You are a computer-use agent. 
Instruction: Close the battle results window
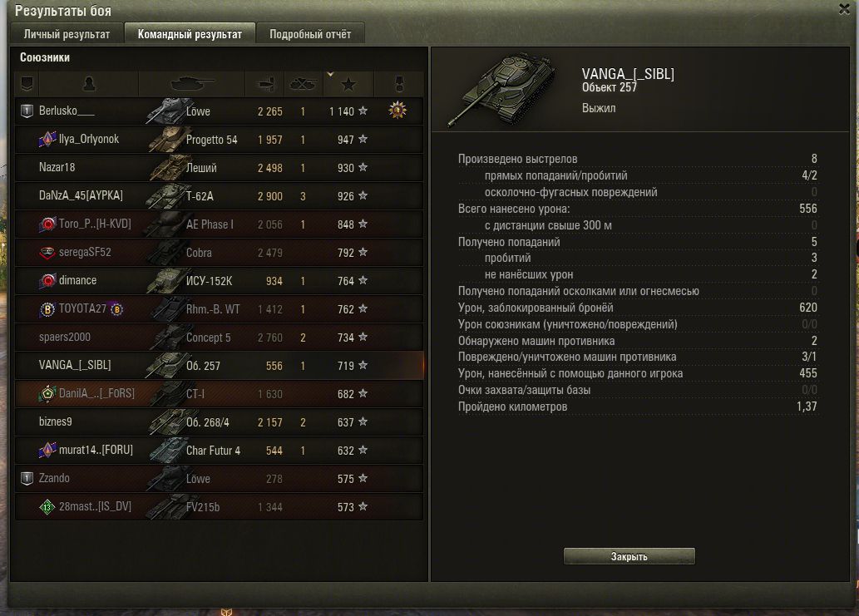844,9
